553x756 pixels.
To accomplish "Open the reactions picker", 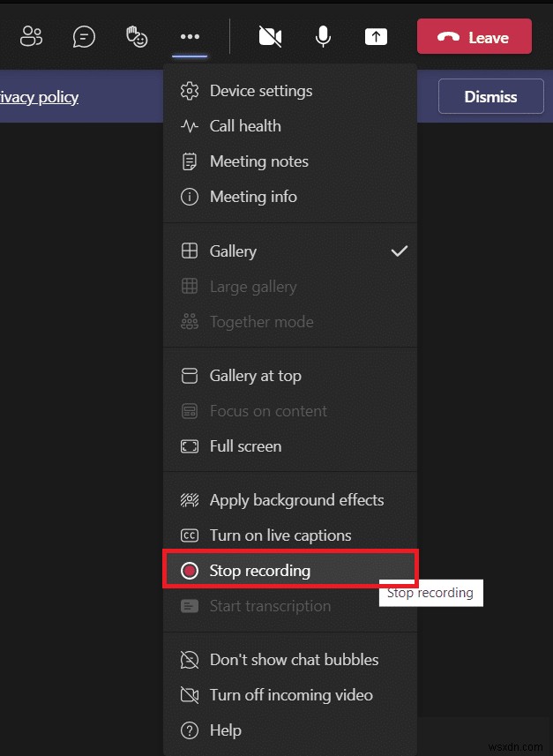I will pyautogui.click(x=137, y=36).
